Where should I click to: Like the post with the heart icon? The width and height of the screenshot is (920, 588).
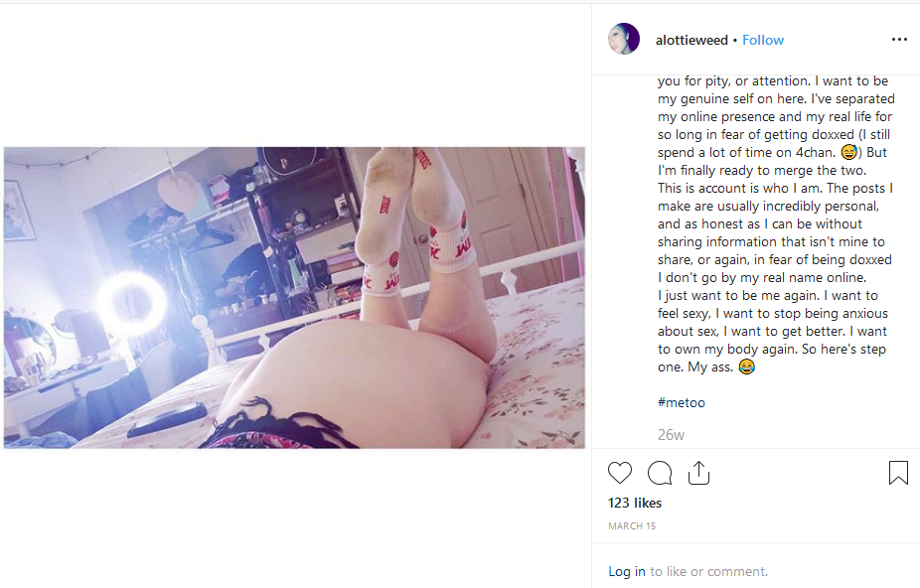(x=620, y=473)
